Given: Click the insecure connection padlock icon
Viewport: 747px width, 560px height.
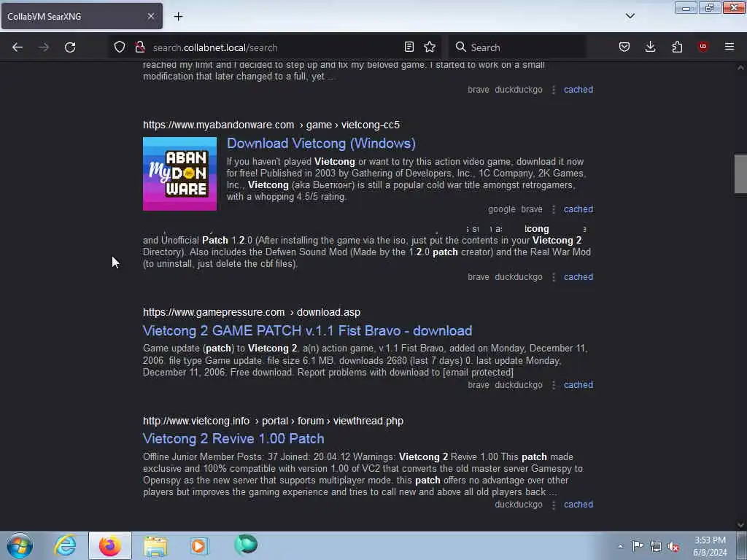Looking at the screenshot, I should pos(139,47).
